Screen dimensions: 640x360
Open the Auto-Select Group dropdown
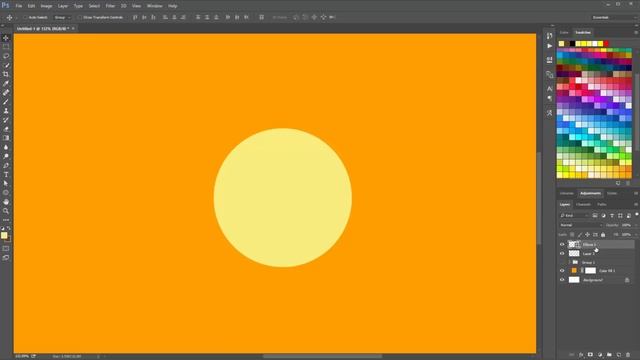[x=62, y=18]
